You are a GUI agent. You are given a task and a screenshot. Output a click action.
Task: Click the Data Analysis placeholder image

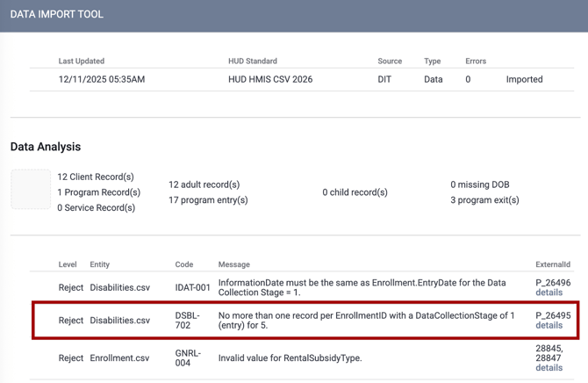[31, 190]
